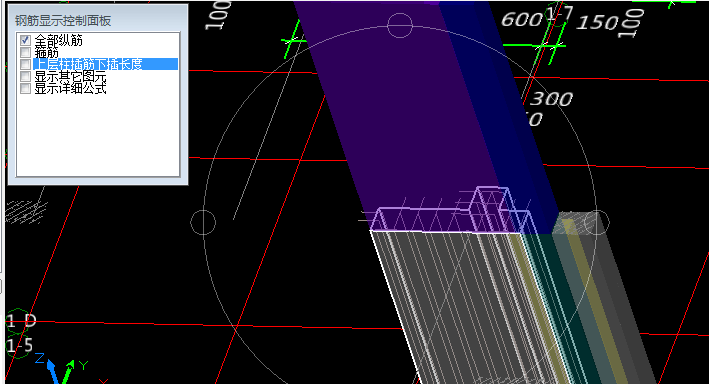Select the 1-5 axis bubble
709x384 pixels.
[x=19, y=346]
